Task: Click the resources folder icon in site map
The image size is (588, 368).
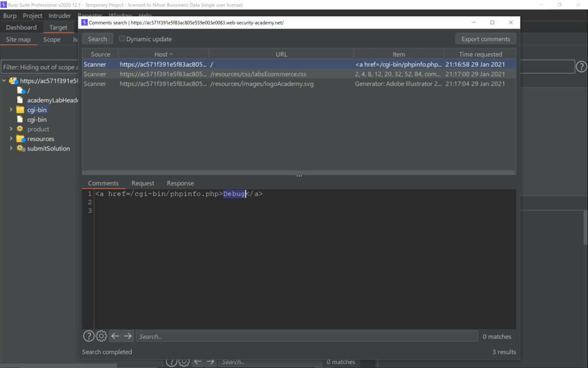Action: pyautogui.click(x=20, y=139)
